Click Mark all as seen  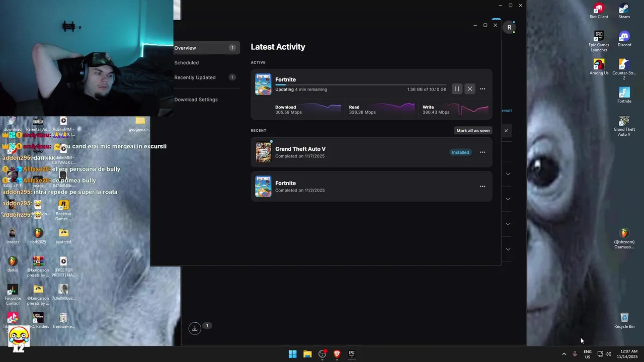pyautogui.click(x=473, y=131)
